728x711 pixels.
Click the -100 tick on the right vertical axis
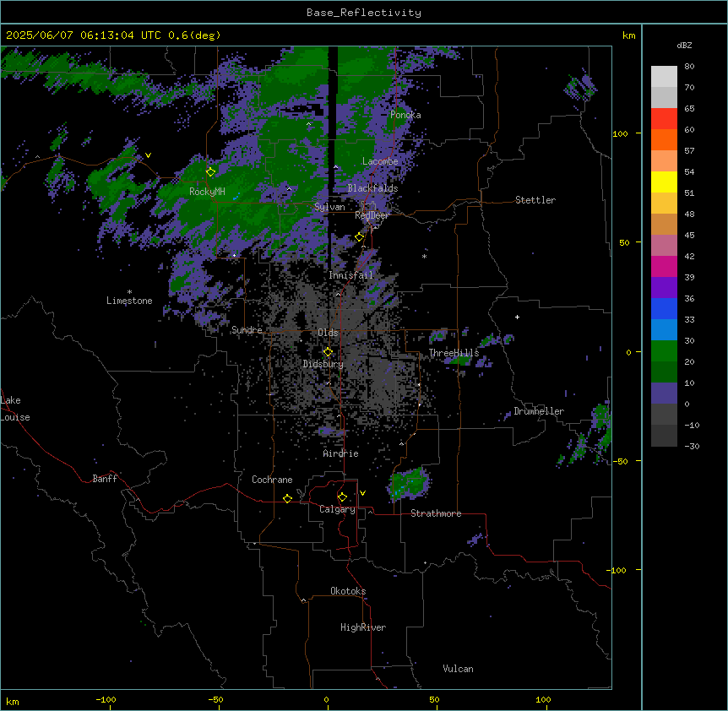[617, 570]
